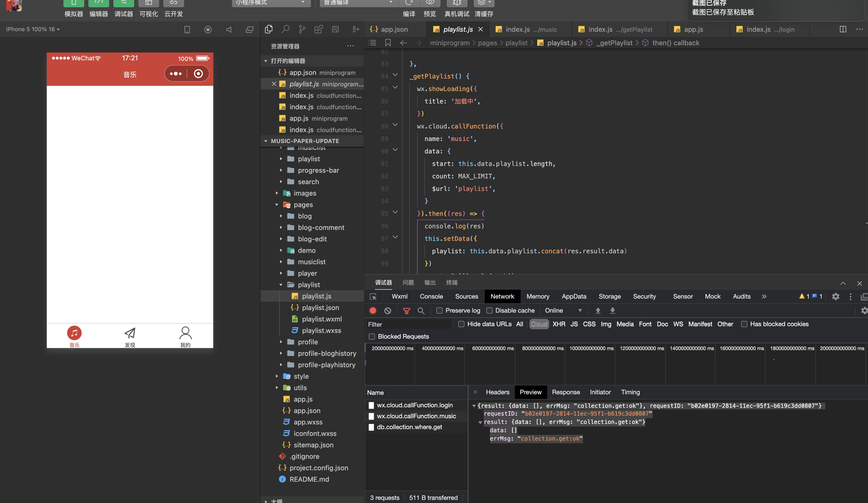This screenshot has height=503, width=868.
Task: Enable the Disable cache checkbox
Action: coord(489,311)
